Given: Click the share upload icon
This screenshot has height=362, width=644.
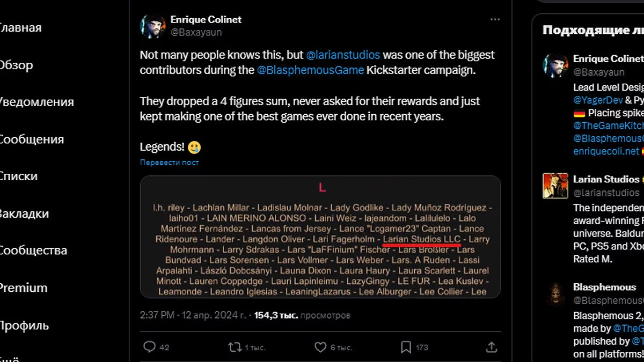Looking at the screenshot, I should 491,347.
